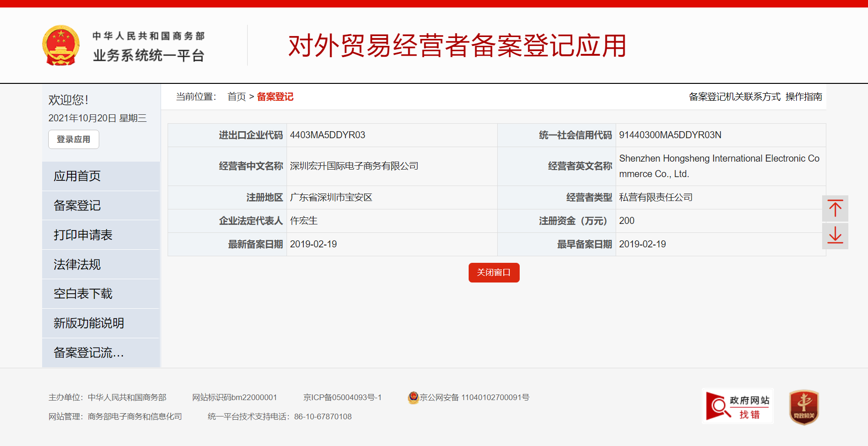Click the 最早备案日期 value 2019-02-19

coord(642,244)
